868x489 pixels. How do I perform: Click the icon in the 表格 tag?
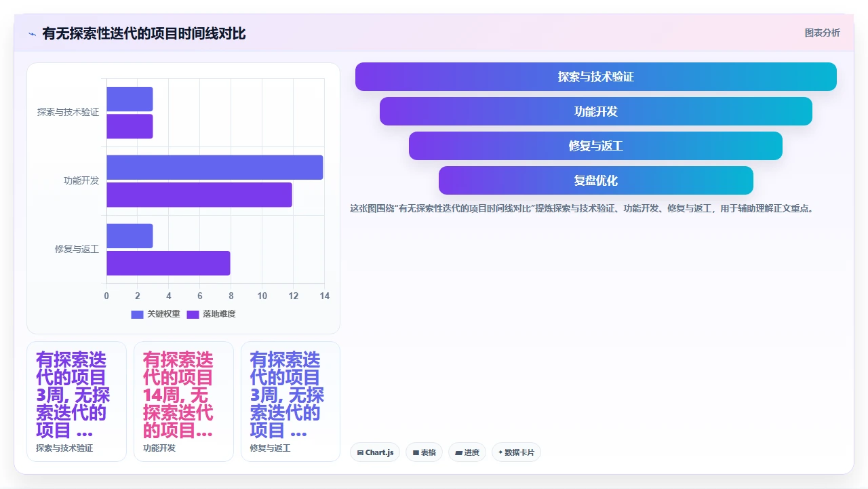416,452
